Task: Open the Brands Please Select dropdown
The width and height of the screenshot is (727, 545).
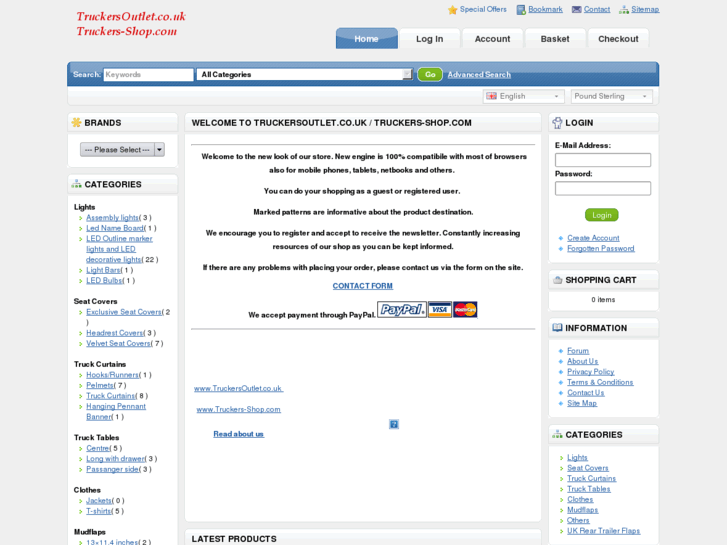Action: 122,149
